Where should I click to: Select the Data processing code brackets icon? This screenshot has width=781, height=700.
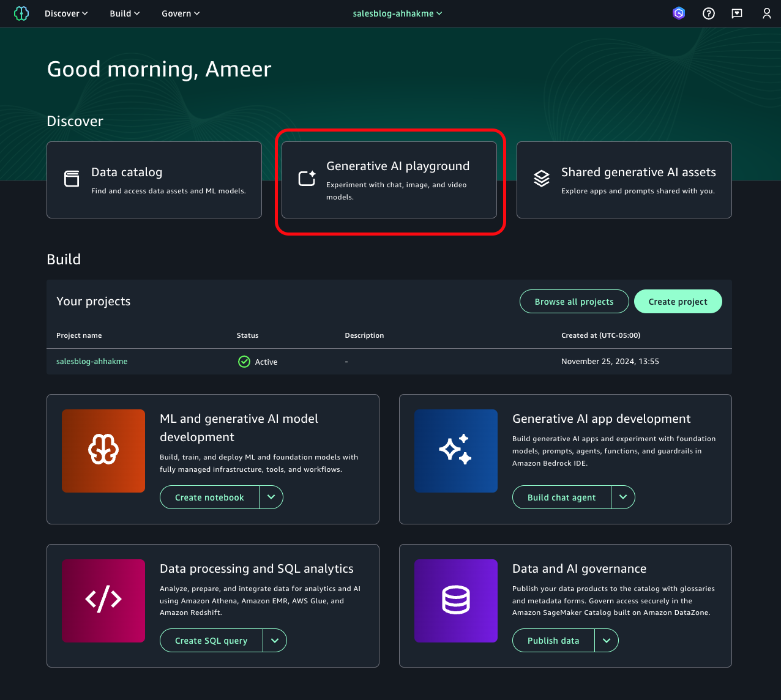point(103,600)
